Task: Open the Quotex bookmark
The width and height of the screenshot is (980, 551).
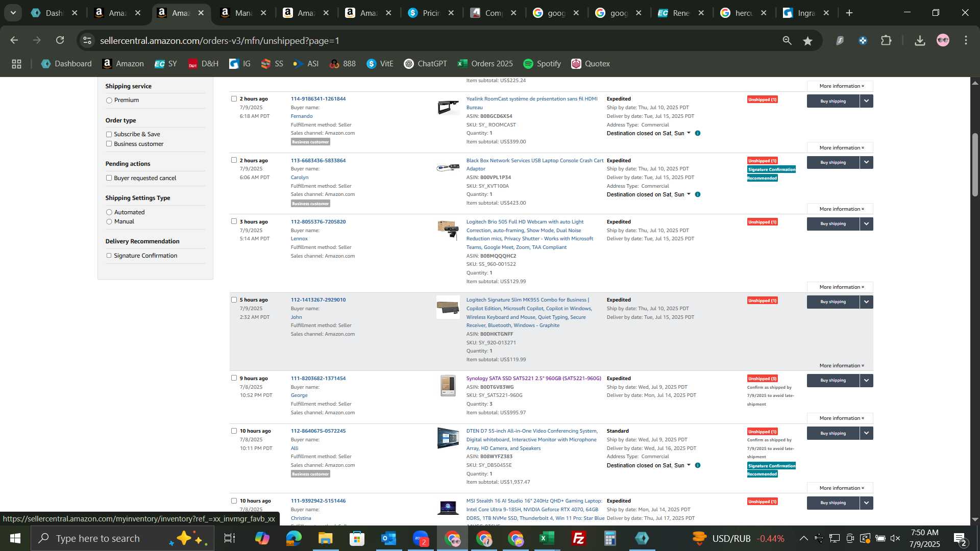Action: [591, 64]
